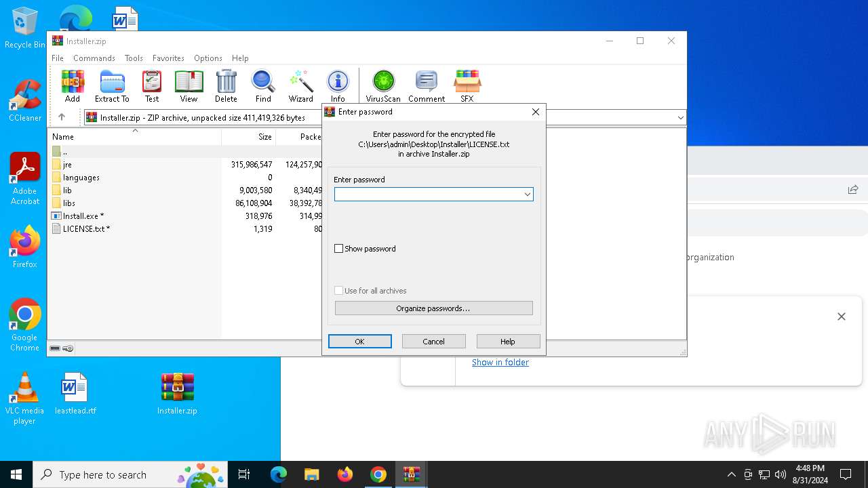Run the Test archive tool

point(152,86)
